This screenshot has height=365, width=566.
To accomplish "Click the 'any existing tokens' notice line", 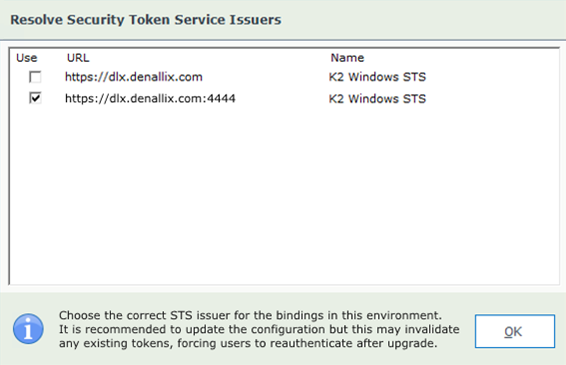I will pyautogui.click(x=248, y=343).
